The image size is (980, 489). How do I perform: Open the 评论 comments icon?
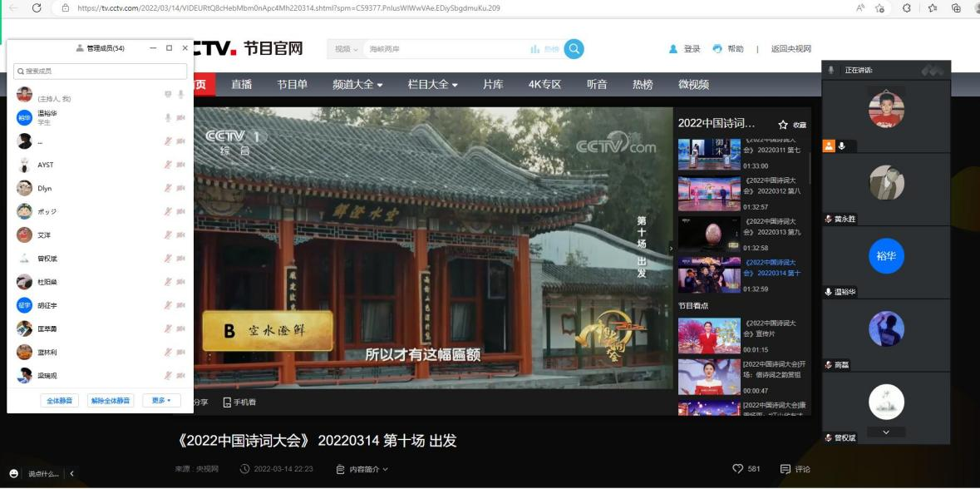[785, 469]
